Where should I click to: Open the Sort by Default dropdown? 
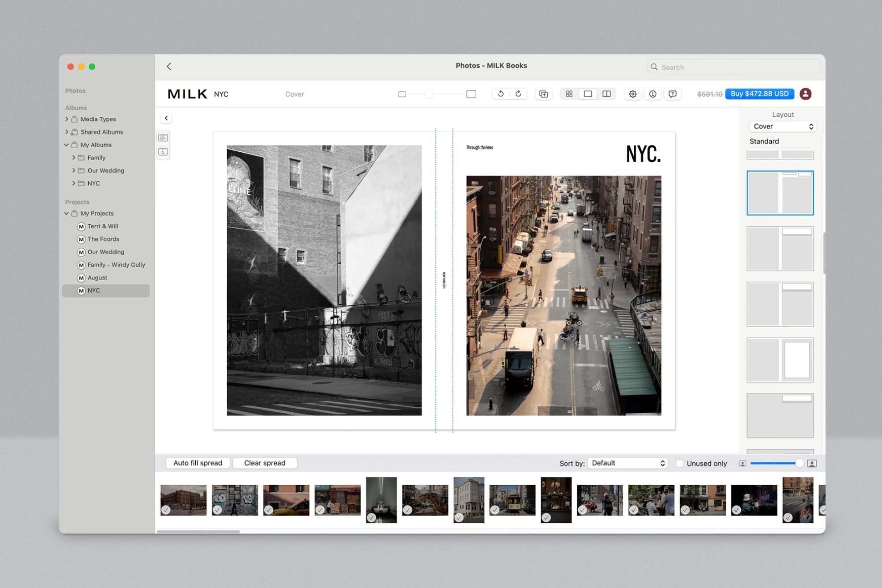click(x=627, y=463)
